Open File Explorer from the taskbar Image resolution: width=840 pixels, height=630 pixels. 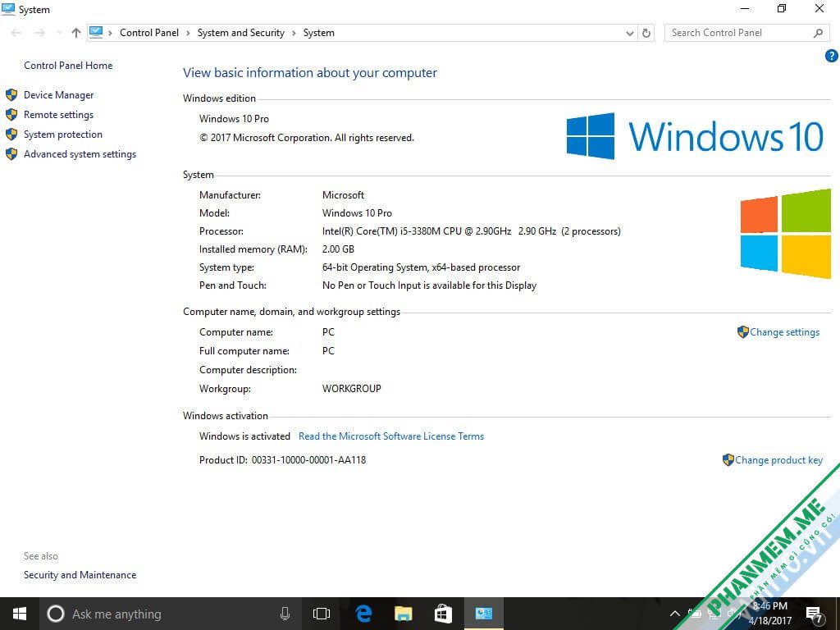(x=404, y=614)
